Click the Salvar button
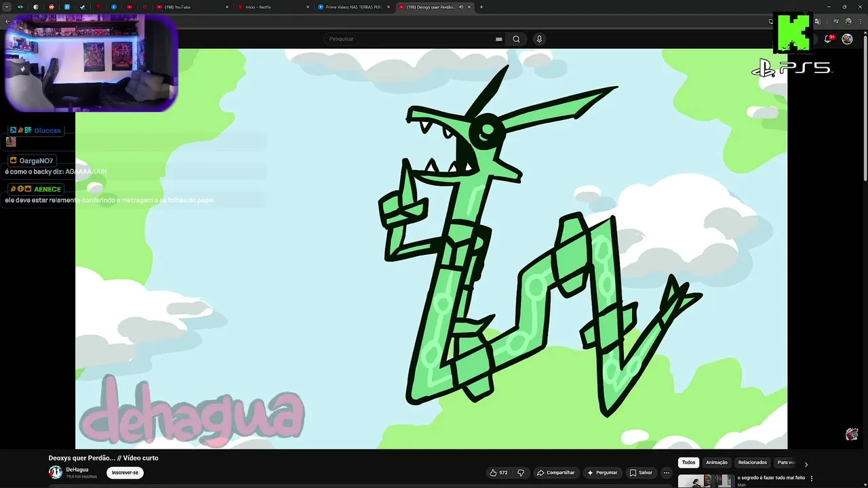Image resolution: width=868 pixels, height=488 pixels. (x=641, y=472)
